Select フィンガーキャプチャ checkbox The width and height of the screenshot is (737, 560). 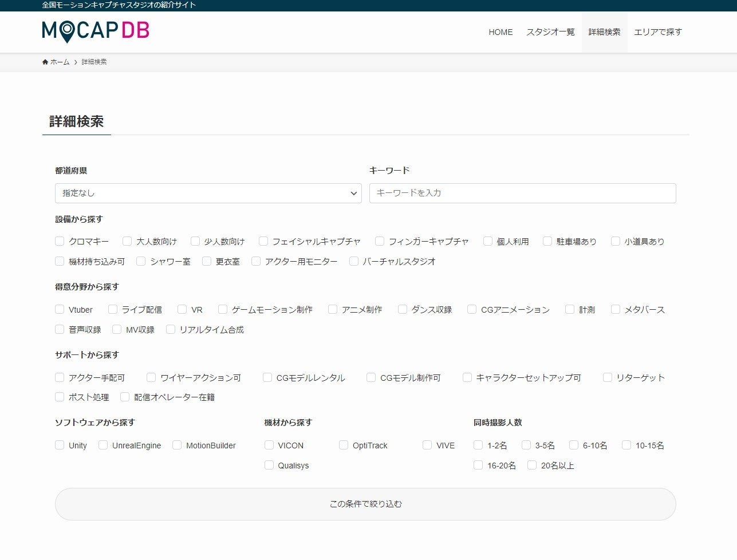380,241
